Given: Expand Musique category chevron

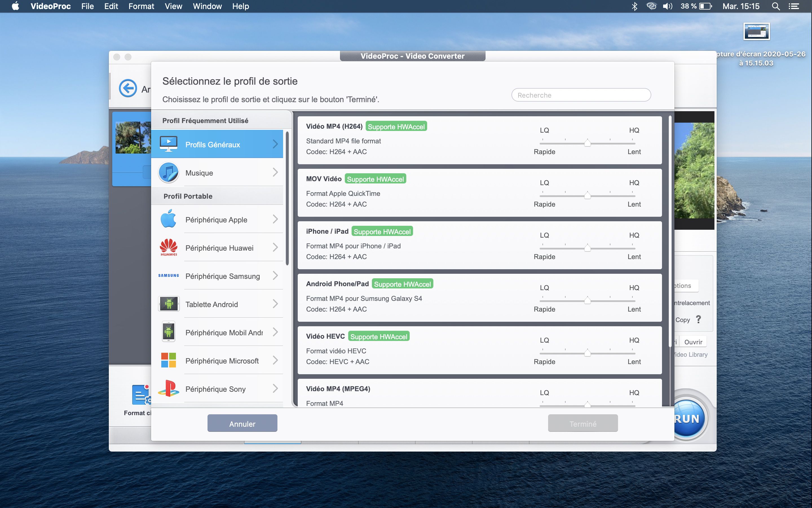Looking at the screenshot, I should [275, 172].
